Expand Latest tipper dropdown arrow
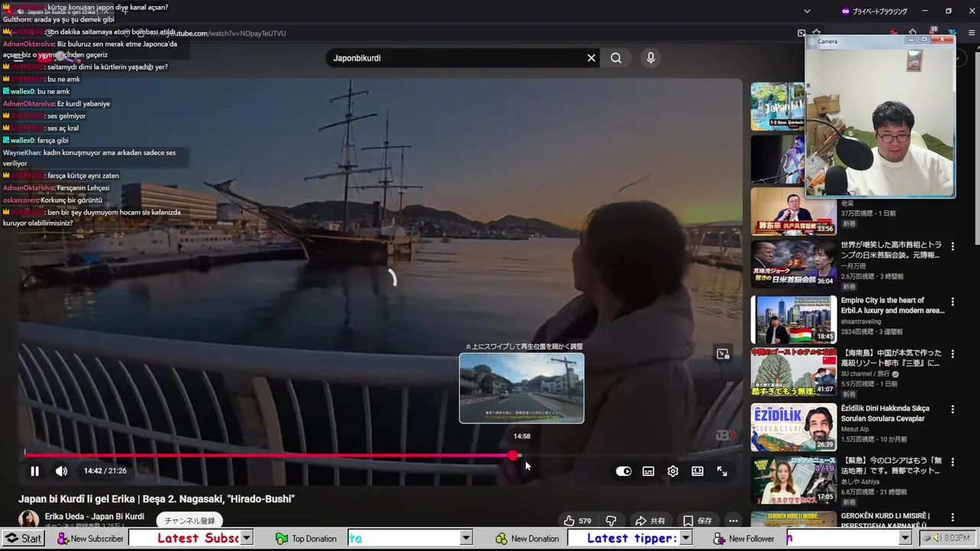This screenshot has width=980, height=551. [685, 539]
